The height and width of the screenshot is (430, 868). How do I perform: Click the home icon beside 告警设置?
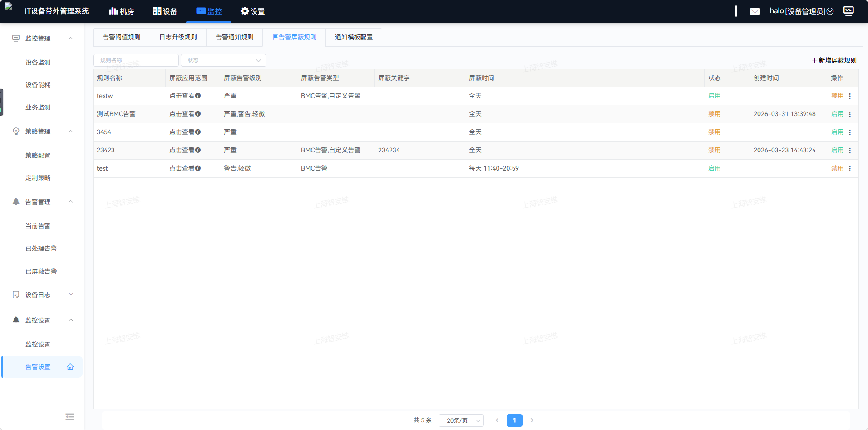(70, 367)
